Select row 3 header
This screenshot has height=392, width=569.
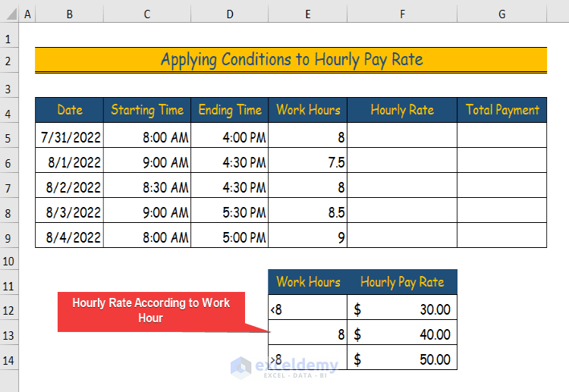(9, 85)
